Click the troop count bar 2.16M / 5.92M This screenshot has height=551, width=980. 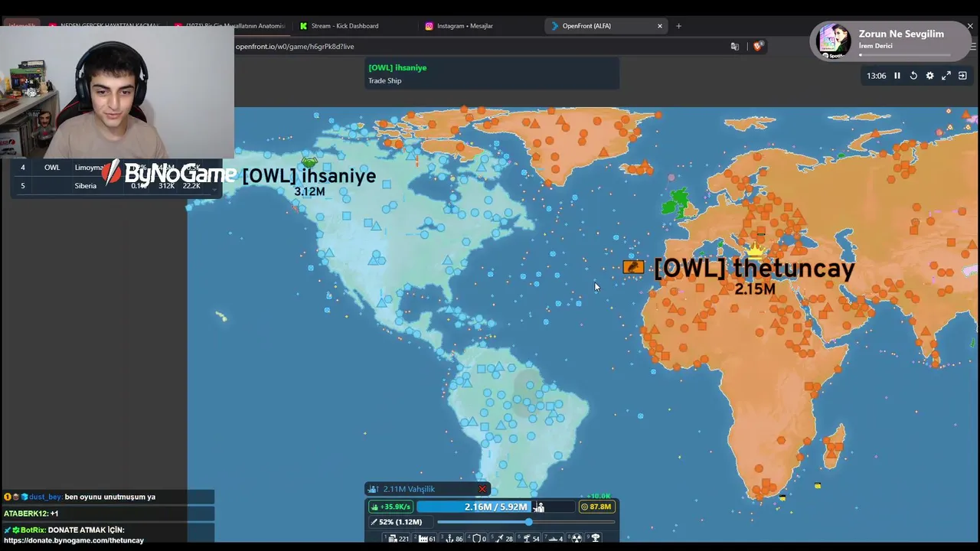(496, 507)
